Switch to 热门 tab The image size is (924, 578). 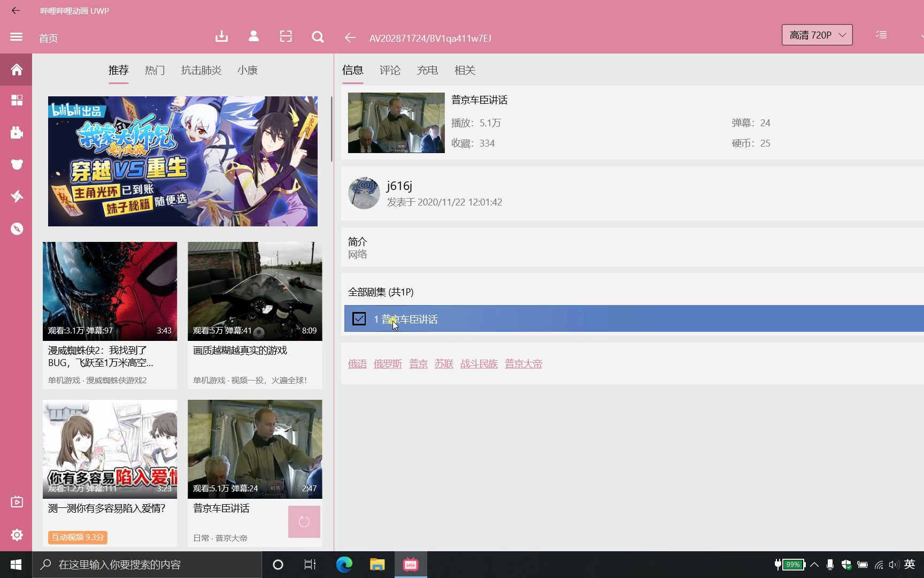[155, 70]
